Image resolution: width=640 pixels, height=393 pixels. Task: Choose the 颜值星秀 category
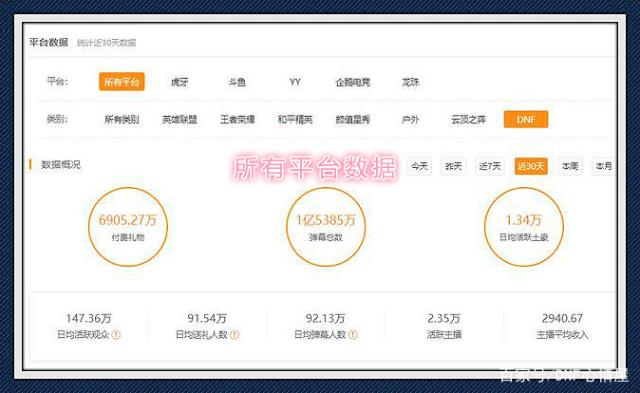[353, 120]
